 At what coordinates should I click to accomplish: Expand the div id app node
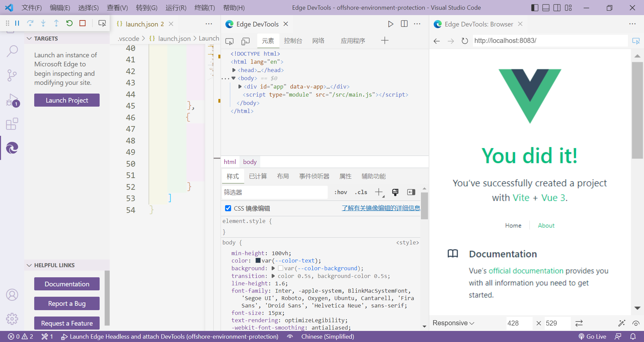click(x=240, y=87)
